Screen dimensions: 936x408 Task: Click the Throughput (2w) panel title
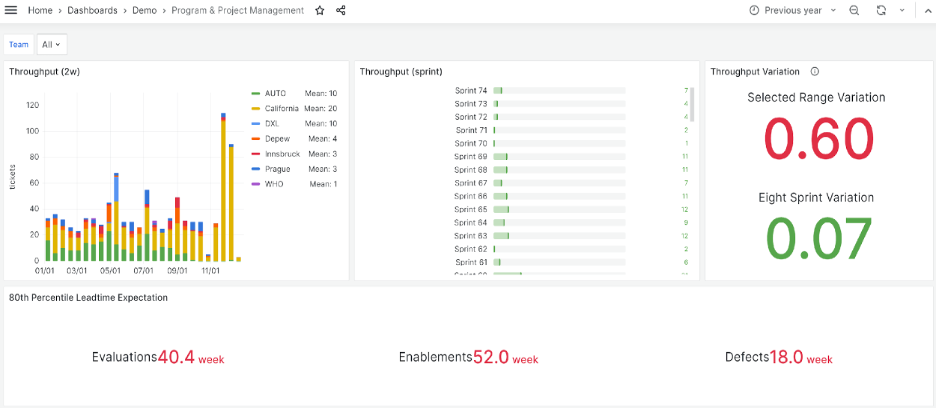click(x=44, y=71)
